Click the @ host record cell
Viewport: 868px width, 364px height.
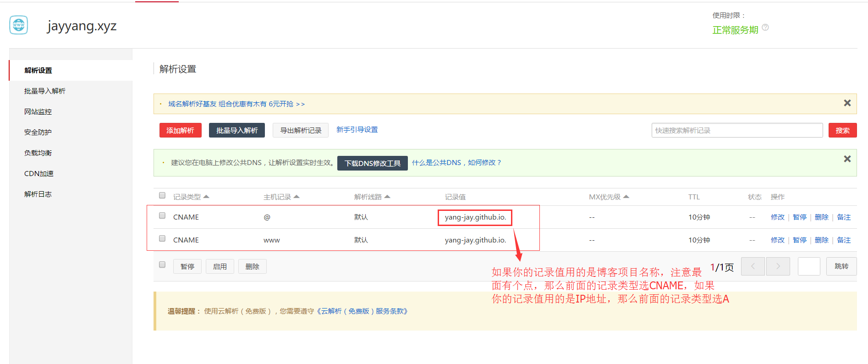point(267,217)
